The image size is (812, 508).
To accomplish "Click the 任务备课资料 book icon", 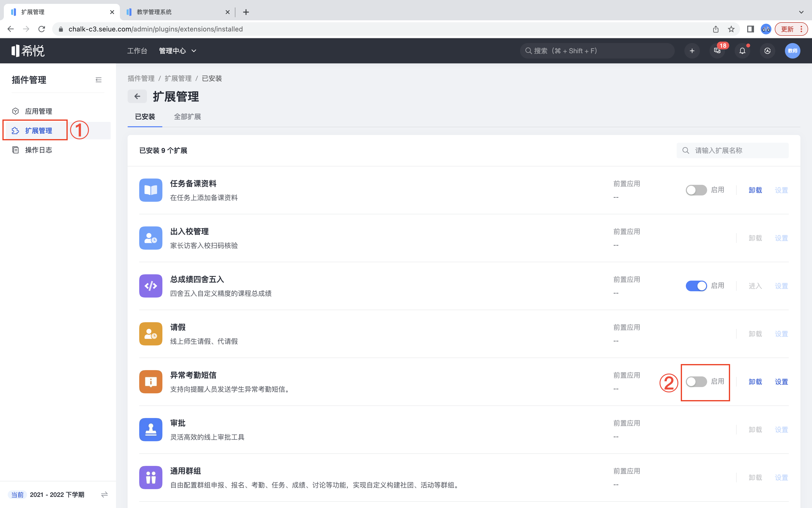I will coord(151,190).
